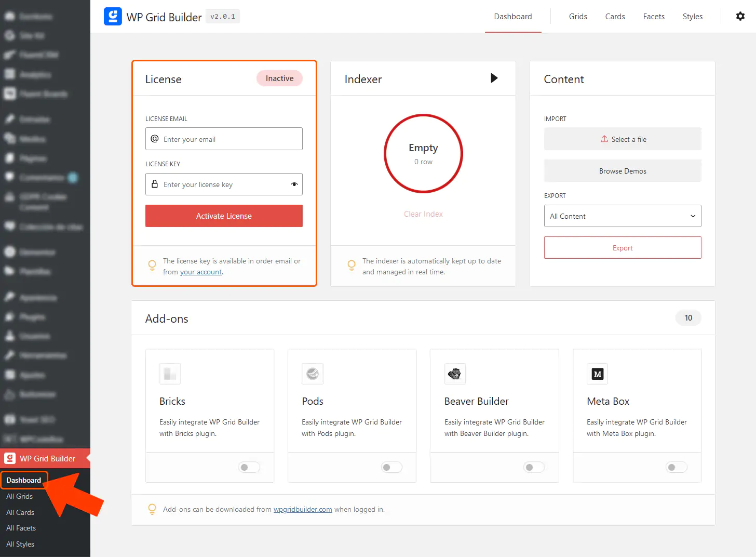Viewport: 756px width, 557px height.
Task: Enable the Meta Box add-on toggle
Action: 676,467
